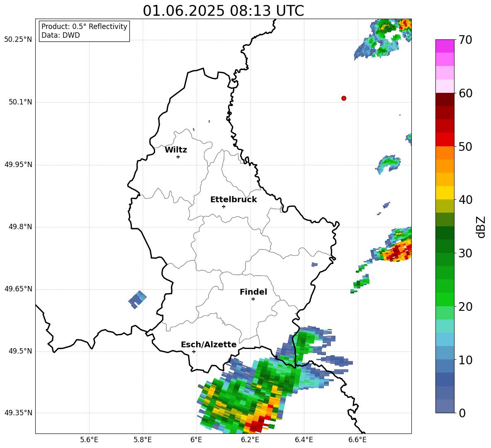Screen dimensions: 491x448
Task: Click the colorbar 10 tick label
Action: pyautogui.click(x=465, y=360)
